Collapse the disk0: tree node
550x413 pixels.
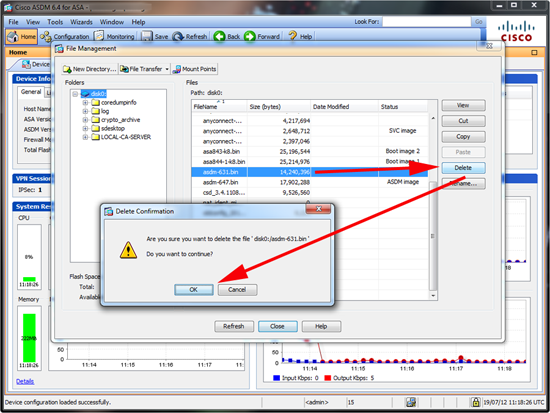[x=75, y=94]
